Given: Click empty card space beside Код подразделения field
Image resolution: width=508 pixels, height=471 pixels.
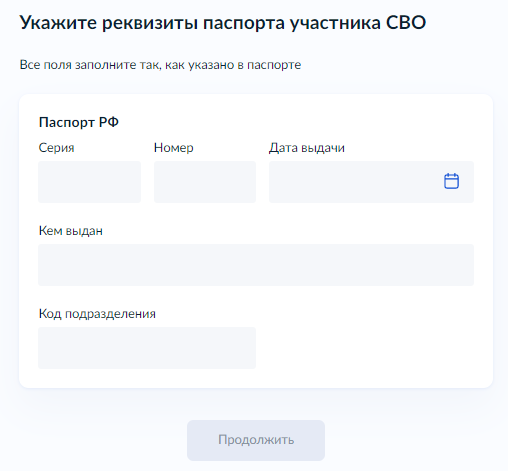Looking at the screenshot, I should (x=367, y=348).
